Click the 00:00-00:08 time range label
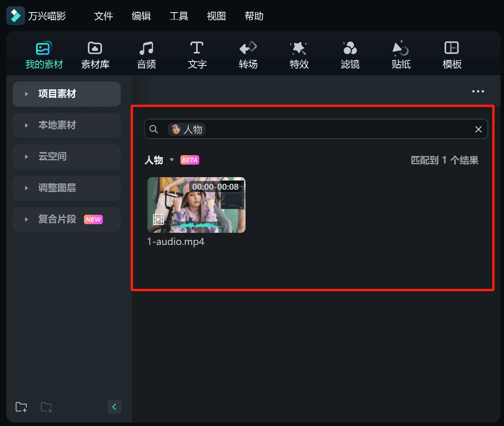The height and width of the screenshot is (426, 504). pos(215,187)
